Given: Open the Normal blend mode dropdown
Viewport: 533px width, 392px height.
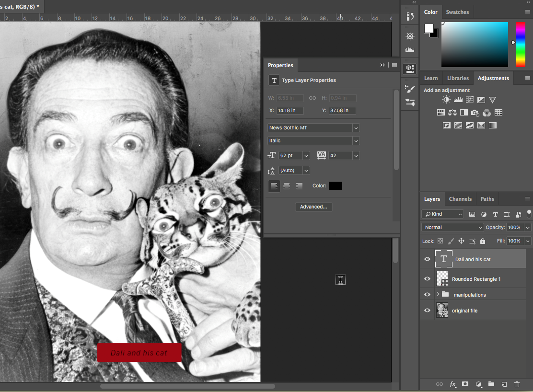Looking at the screenshot, I should [452, 227].
